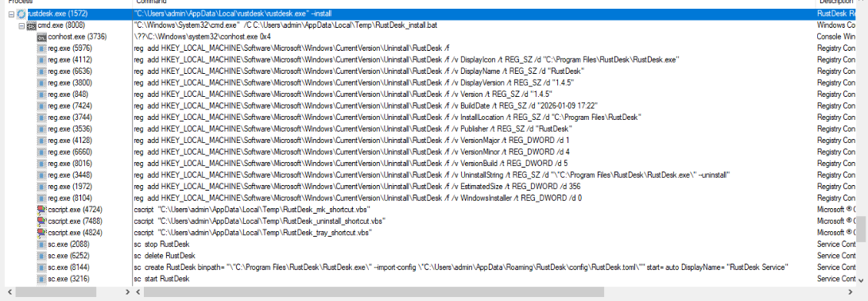
Task: Click the conhost.exe (3736) icon
Action: [41, 37]
